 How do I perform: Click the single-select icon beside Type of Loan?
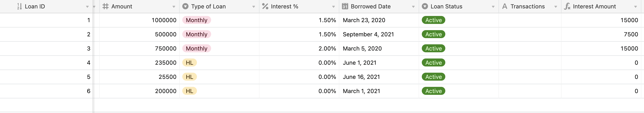pyautogui.click(x=185, y=6)
